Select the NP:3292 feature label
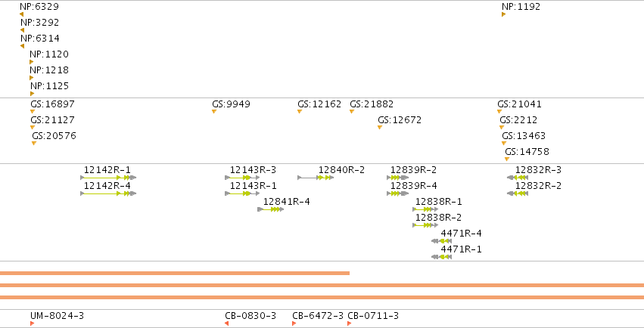 (40, 22)
